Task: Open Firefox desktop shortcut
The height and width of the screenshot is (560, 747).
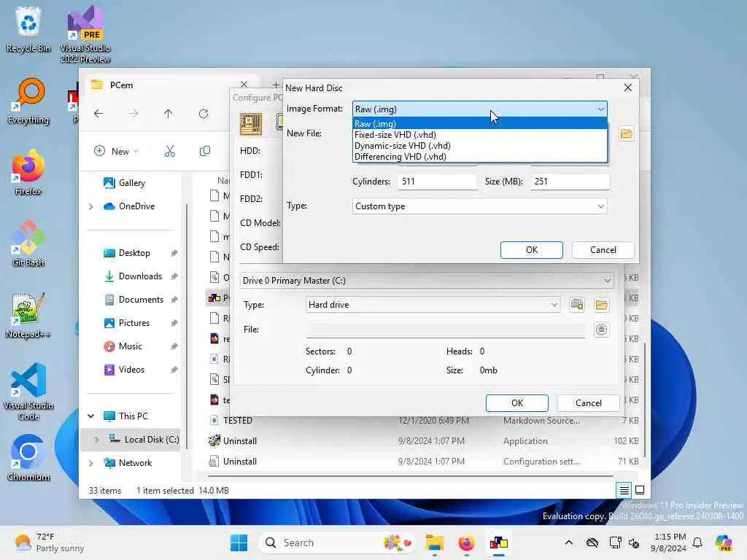Action: coord(28,172)
